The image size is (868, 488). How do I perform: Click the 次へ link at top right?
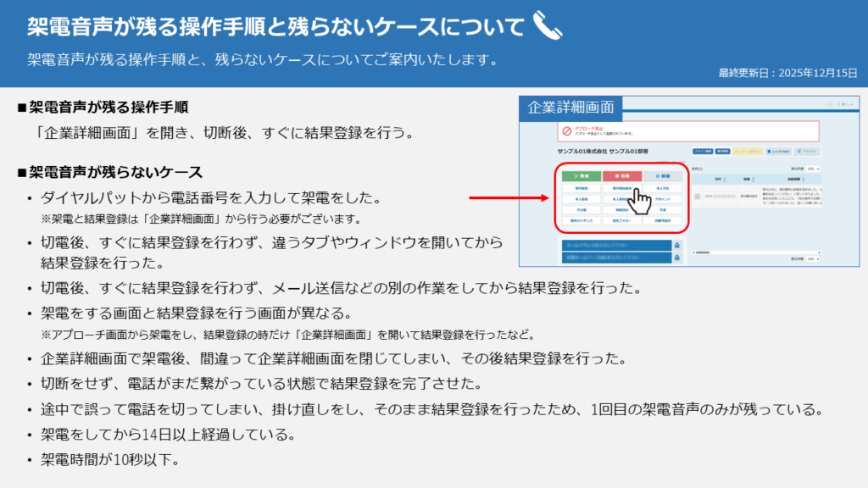[x=845, y=103]
